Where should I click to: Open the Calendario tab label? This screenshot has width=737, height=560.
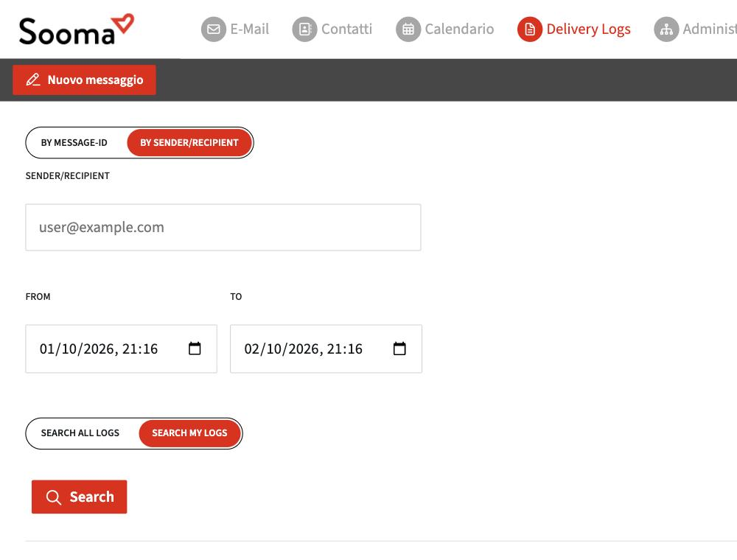(459, 29)
